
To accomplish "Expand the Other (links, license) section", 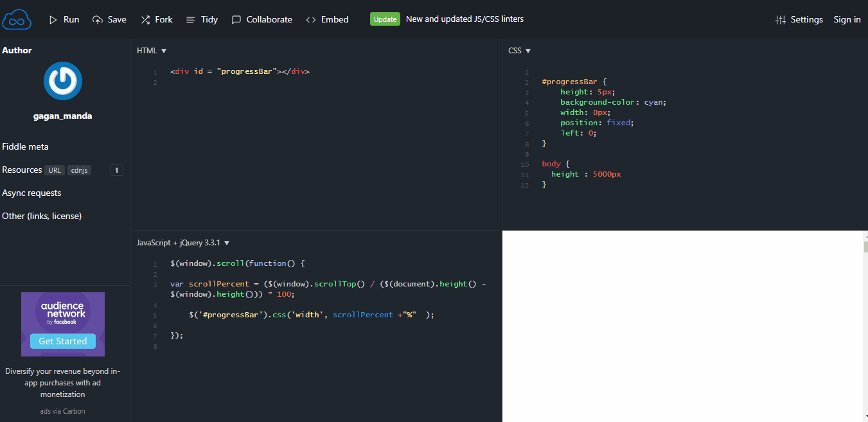I will tap(42, 216).
